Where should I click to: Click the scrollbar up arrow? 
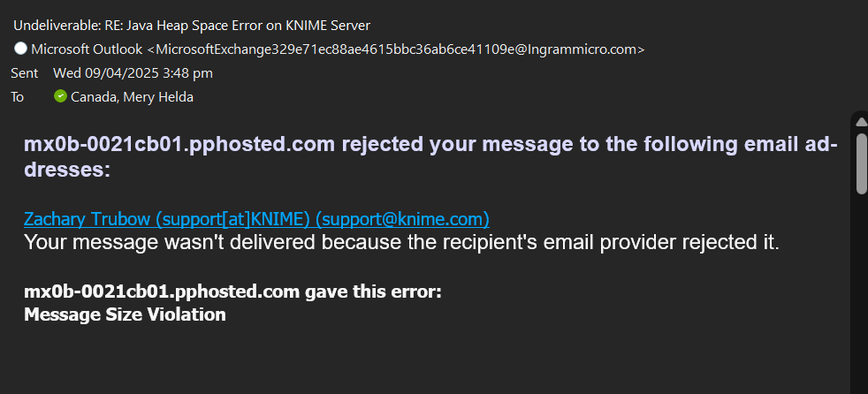click(x=861, y=122)
